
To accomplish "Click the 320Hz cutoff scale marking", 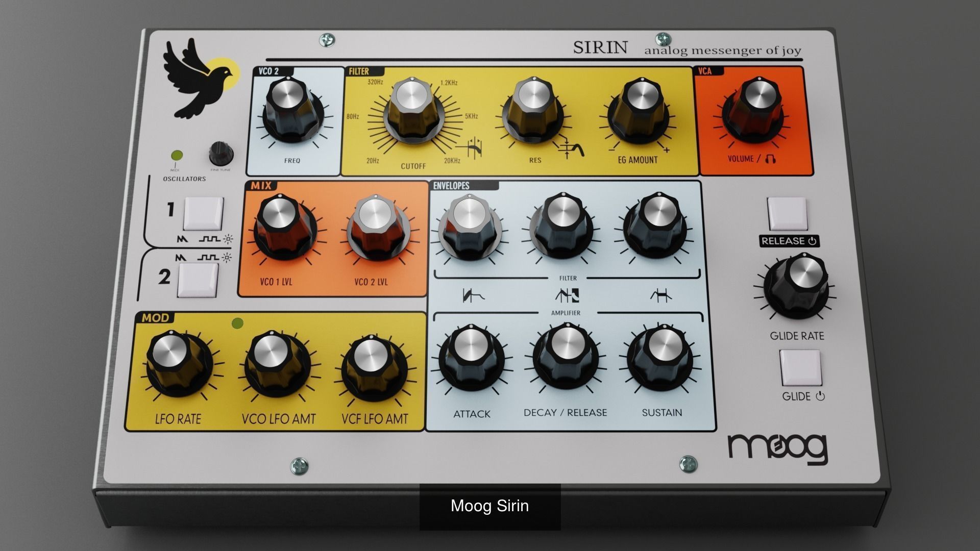I will pyautogui.click(x=375, y=82).
